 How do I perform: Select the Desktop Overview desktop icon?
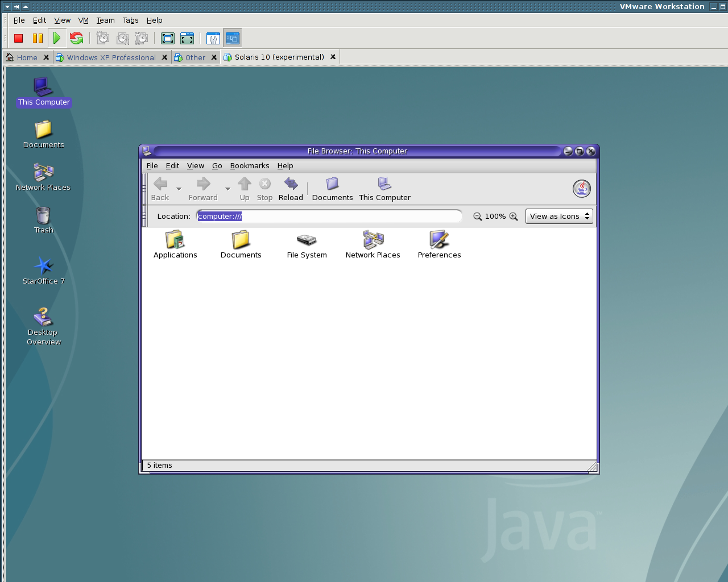tap(44, 327)
